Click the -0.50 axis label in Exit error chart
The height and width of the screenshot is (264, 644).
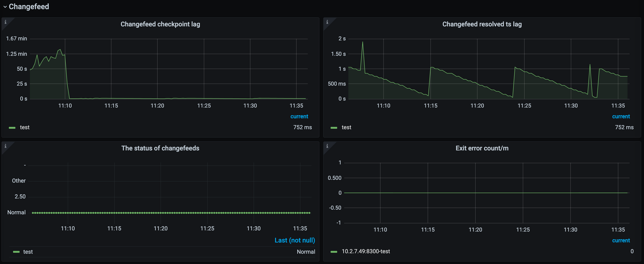click(x=335, y=208)
